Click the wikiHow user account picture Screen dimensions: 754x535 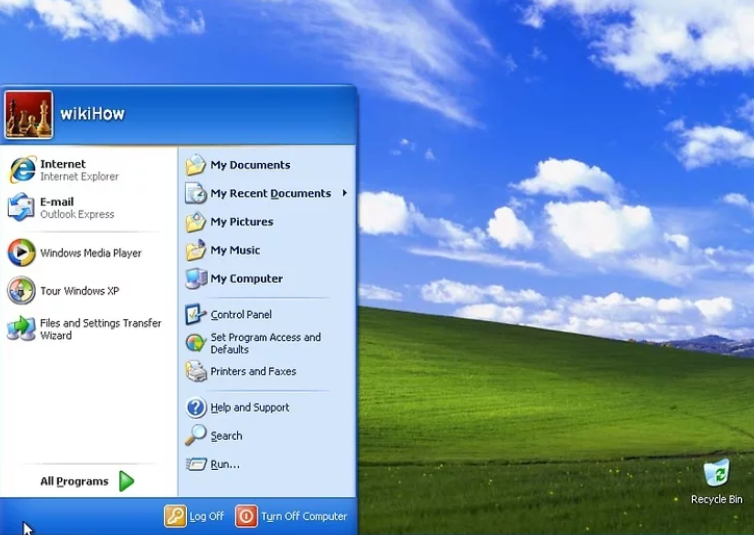coord(29,114)
